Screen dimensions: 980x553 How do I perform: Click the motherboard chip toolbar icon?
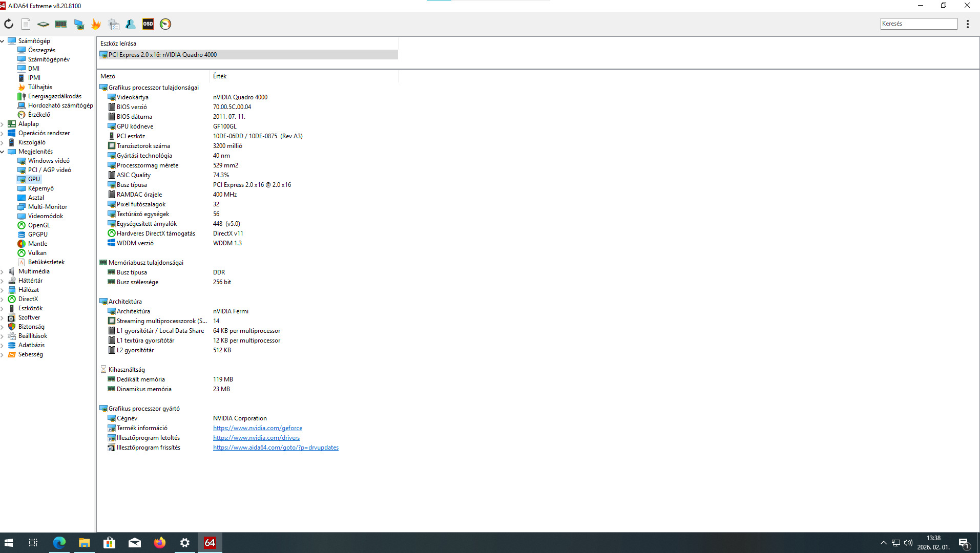point(44,24)
